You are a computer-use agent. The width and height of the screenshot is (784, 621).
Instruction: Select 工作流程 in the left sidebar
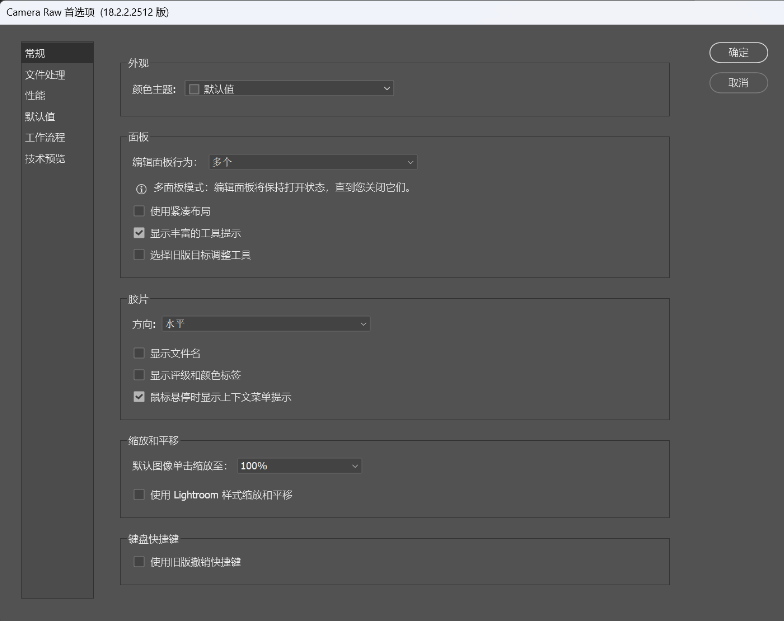[45, 138]
